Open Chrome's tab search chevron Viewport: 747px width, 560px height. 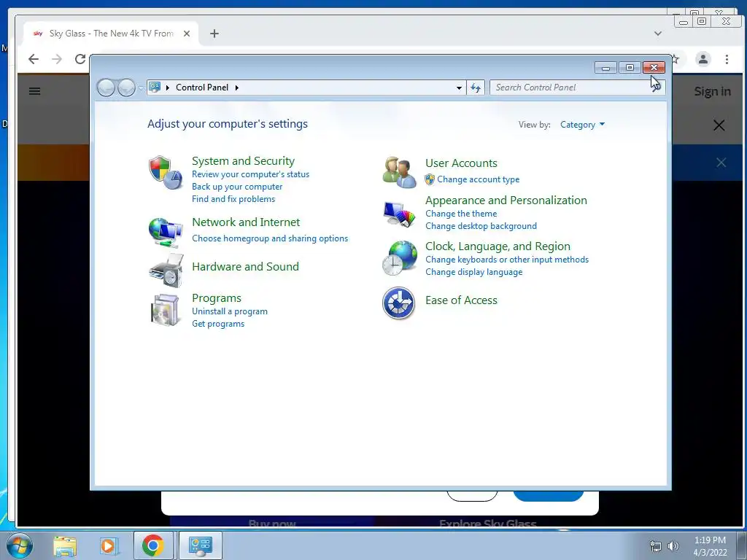(x=658, y=34)
